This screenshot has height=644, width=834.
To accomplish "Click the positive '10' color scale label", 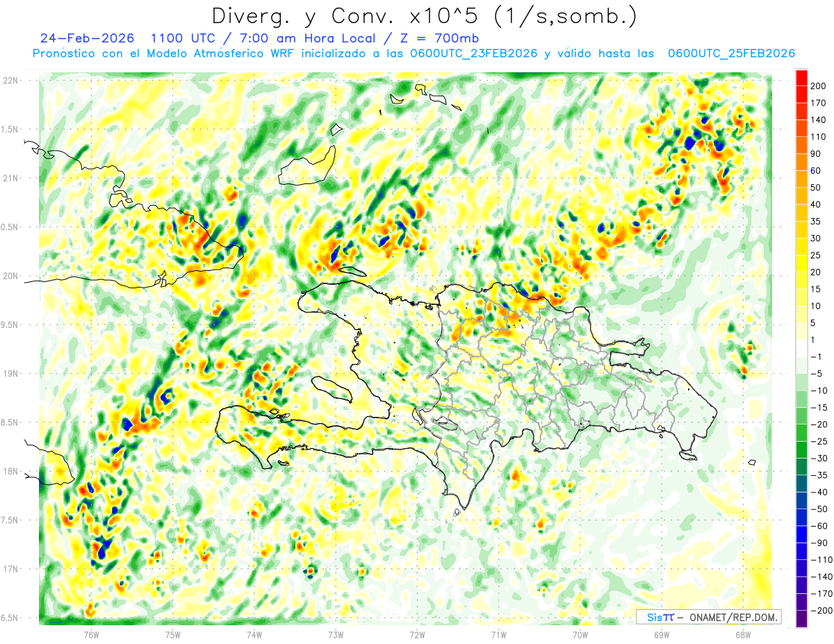I will pyautogui.click(x=816, y=306).
